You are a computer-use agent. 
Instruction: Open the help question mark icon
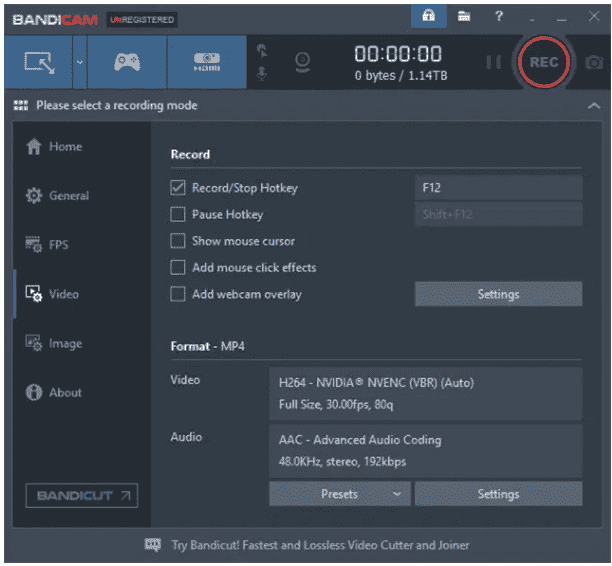[498, 16]
